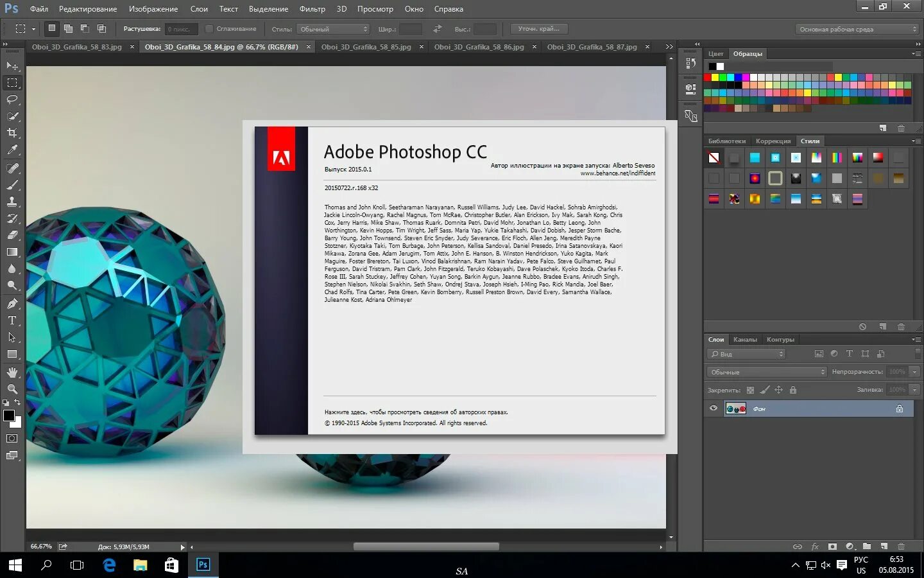
Task: Select the Hand tool
Action: pos(12,372)
